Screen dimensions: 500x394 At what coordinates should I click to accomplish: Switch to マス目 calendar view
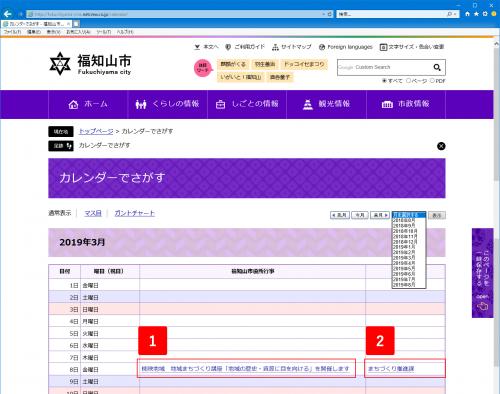93,213
